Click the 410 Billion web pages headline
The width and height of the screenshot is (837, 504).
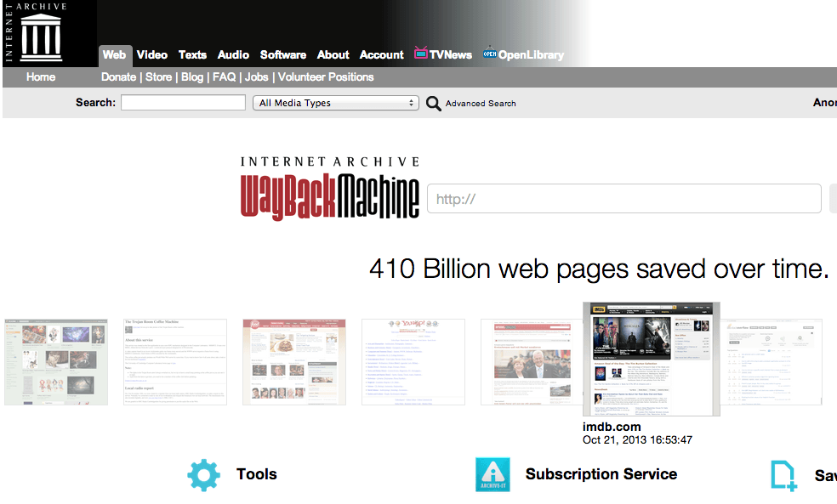pos(599,269)
